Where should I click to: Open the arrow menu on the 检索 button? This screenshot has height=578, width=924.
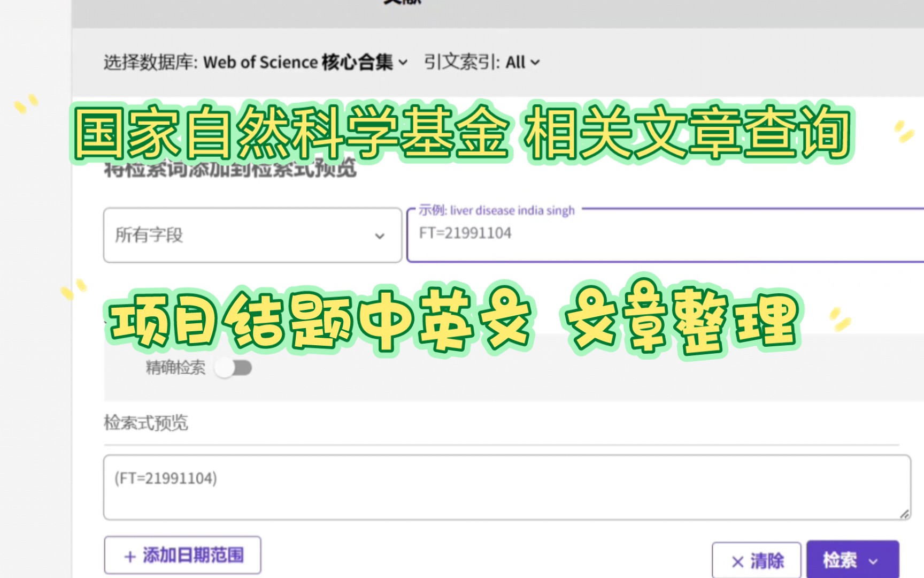(x=873, y=561)
